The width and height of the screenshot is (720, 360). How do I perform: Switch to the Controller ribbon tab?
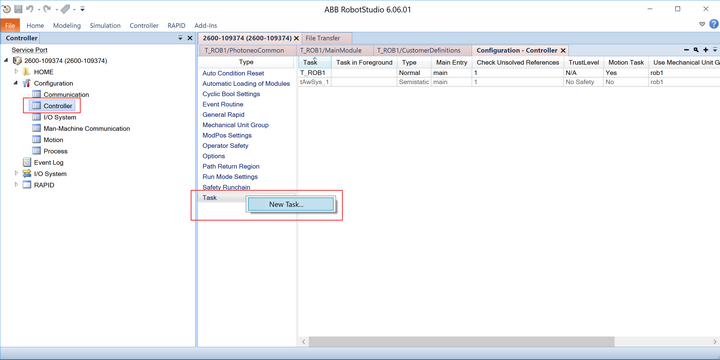tap(144, 26)
